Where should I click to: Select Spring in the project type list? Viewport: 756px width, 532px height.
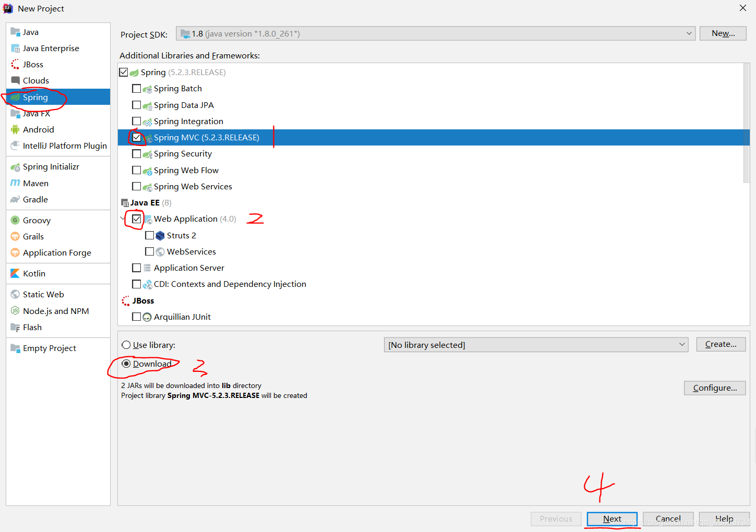(58, 97)
